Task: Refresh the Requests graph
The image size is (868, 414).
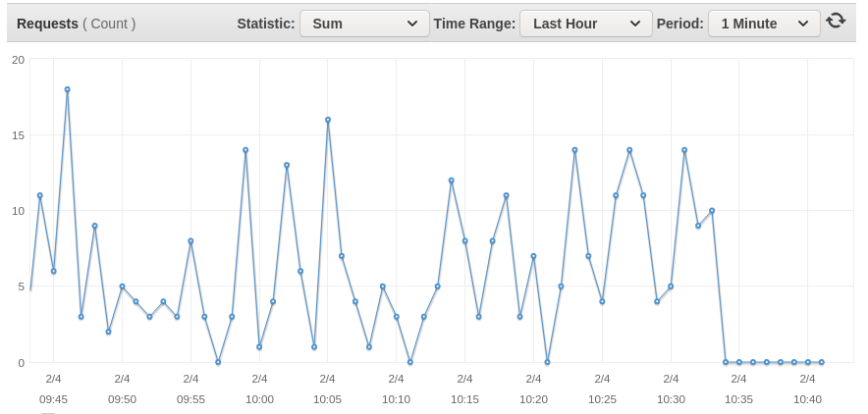Action: (x=836, y=21)
